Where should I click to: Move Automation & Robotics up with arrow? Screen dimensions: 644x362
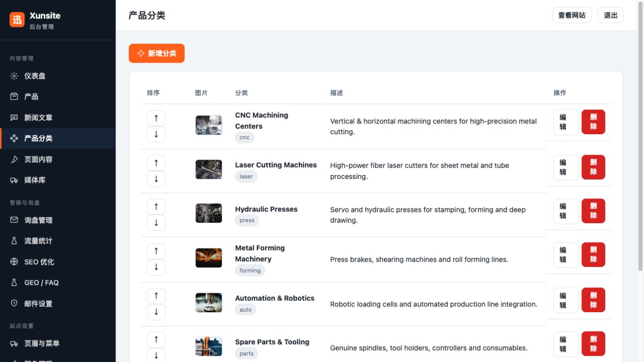coord(156,295)
